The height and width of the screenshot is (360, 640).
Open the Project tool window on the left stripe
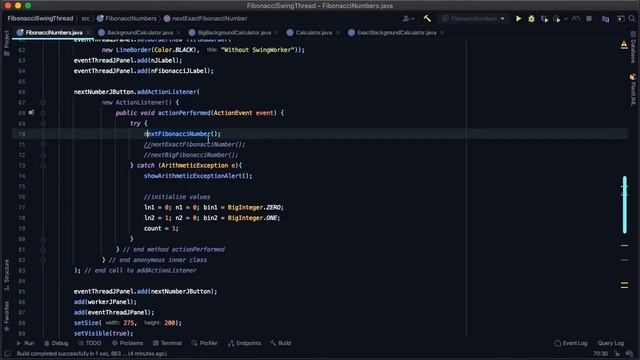6,42
